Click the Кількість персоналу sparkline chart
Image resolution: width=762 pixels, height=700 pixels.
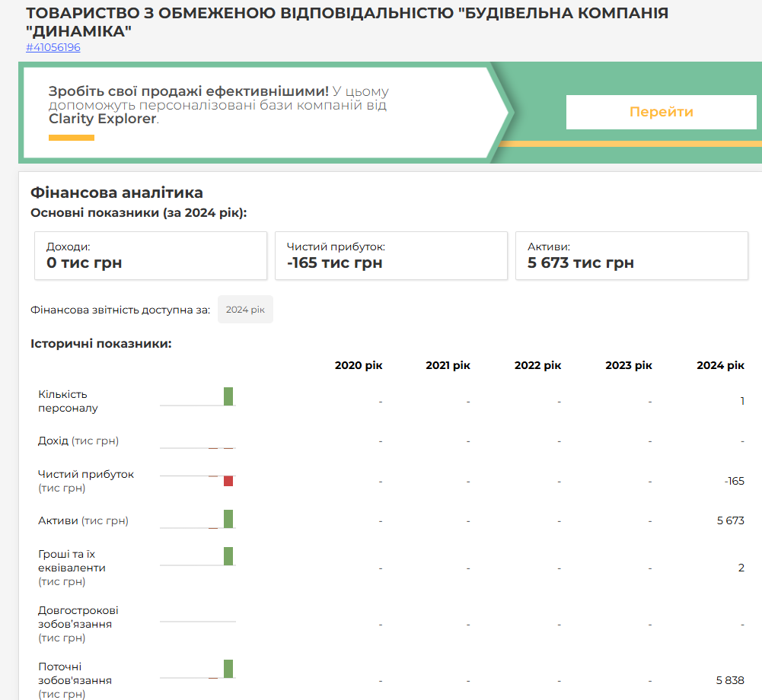[198, 397]
